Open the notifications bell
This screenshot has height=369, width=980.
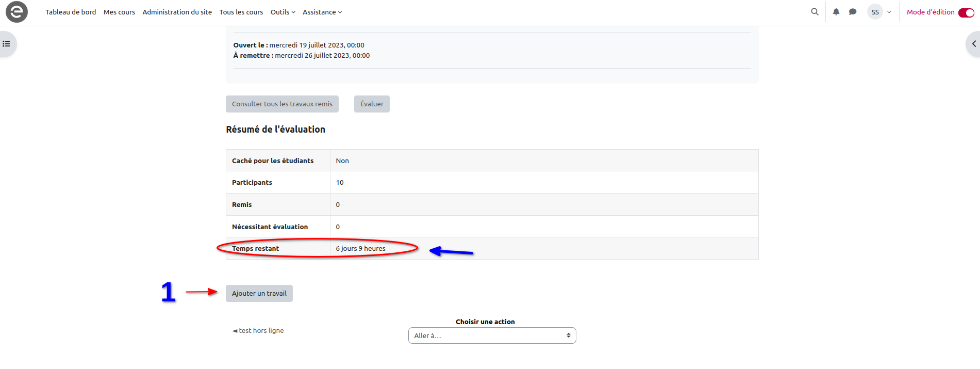(836, 12)
